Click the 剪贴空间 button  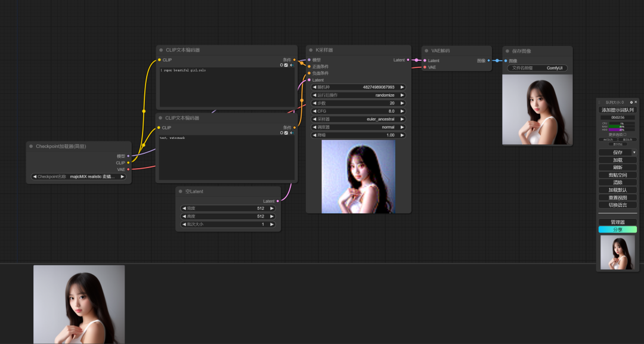(x=618, y=175)
